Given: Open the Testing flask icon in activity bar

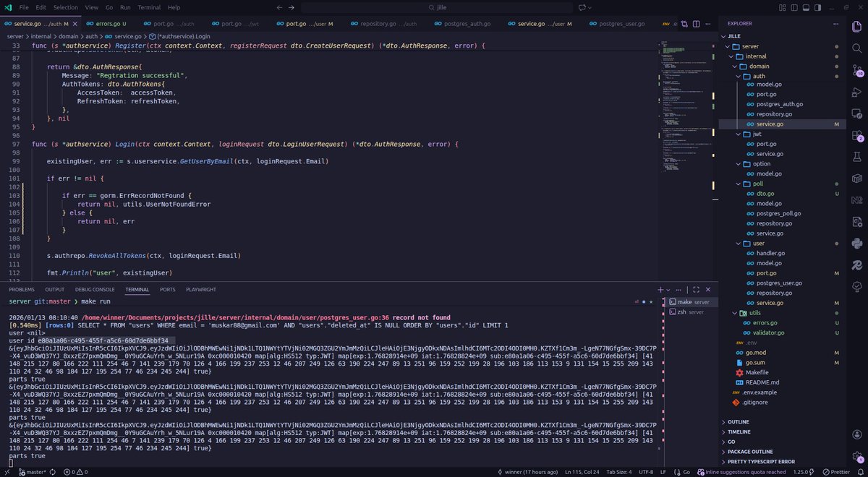Looking at the screenshot, I should 857,156.
